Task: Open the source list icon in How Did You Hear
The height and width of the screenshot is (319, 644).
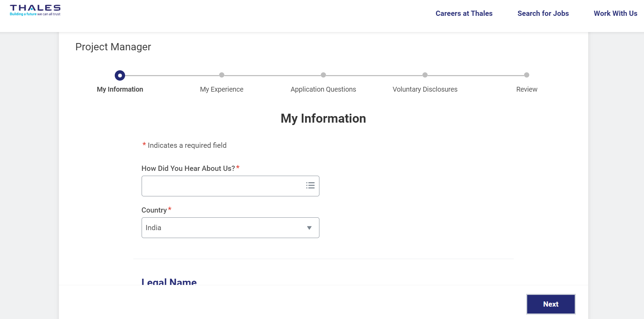Action: (x=310, y=185)
